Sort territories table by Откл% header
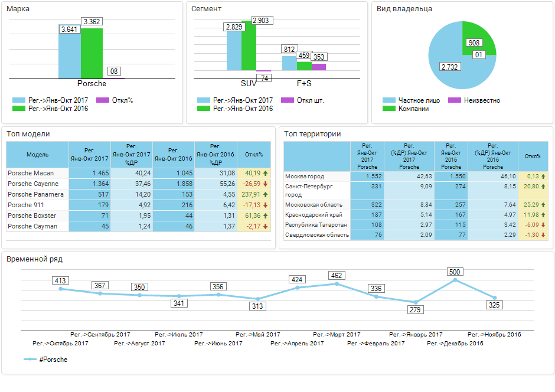 point(533,156)
